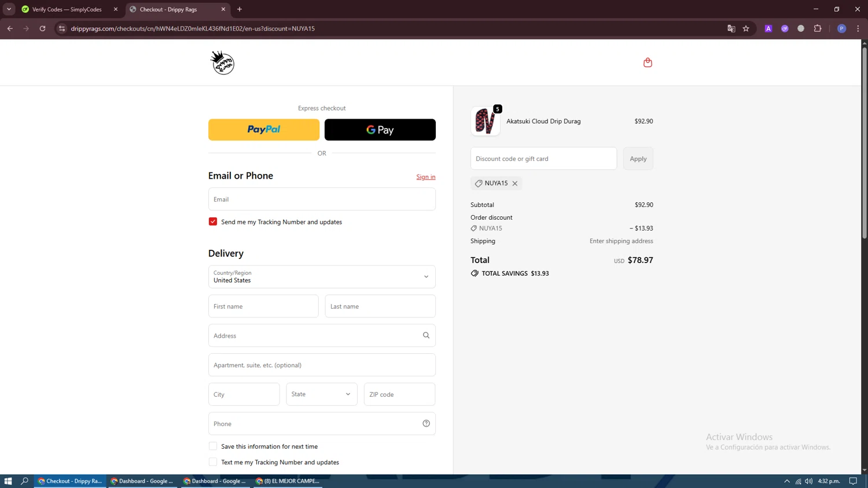Open the tab search dropdown arrow
868x488 pixels.
9,9
